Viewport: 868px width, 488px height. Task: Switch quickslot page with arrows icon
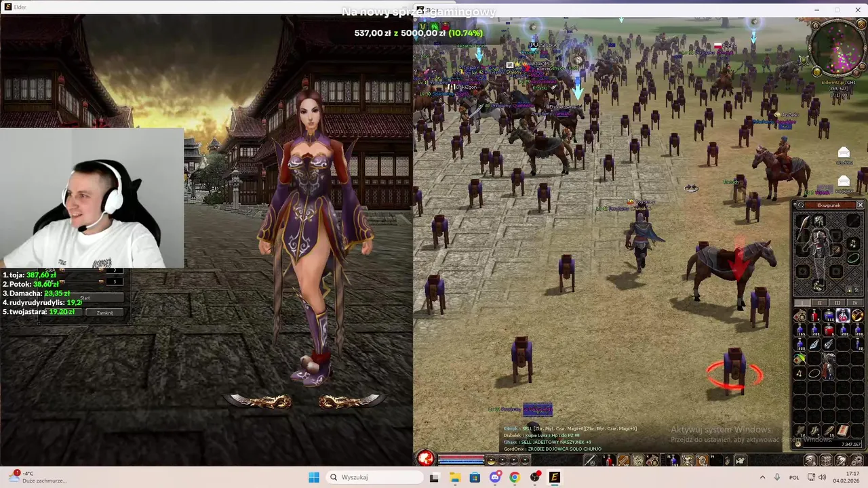(x=726, y=460)
